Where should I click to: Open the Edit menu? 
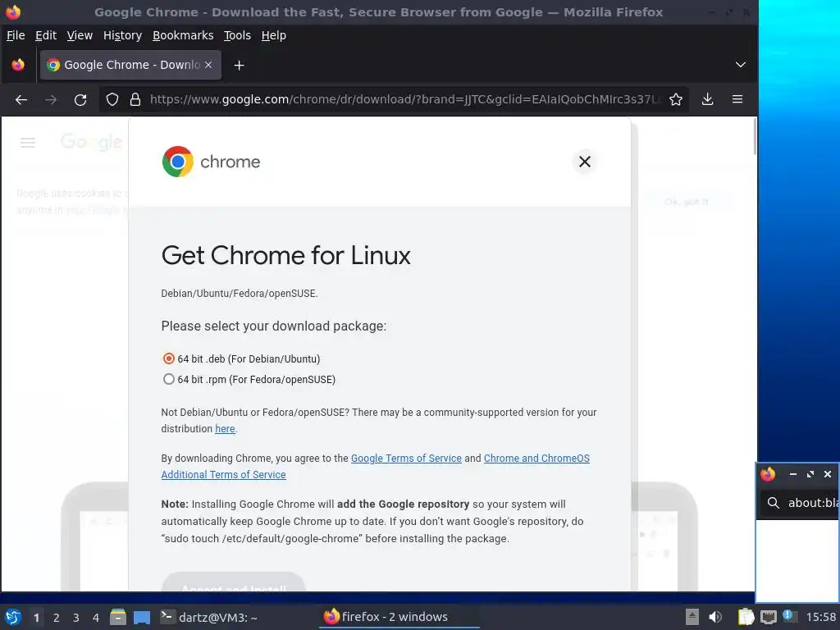pyautogui.click(x=46, y=35)
